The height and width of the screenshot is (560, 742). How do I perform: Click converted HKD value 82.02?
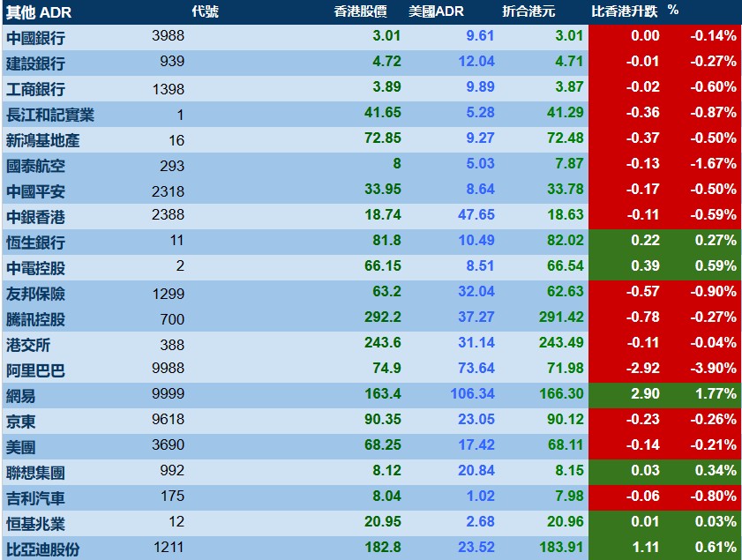coord(565,240)
